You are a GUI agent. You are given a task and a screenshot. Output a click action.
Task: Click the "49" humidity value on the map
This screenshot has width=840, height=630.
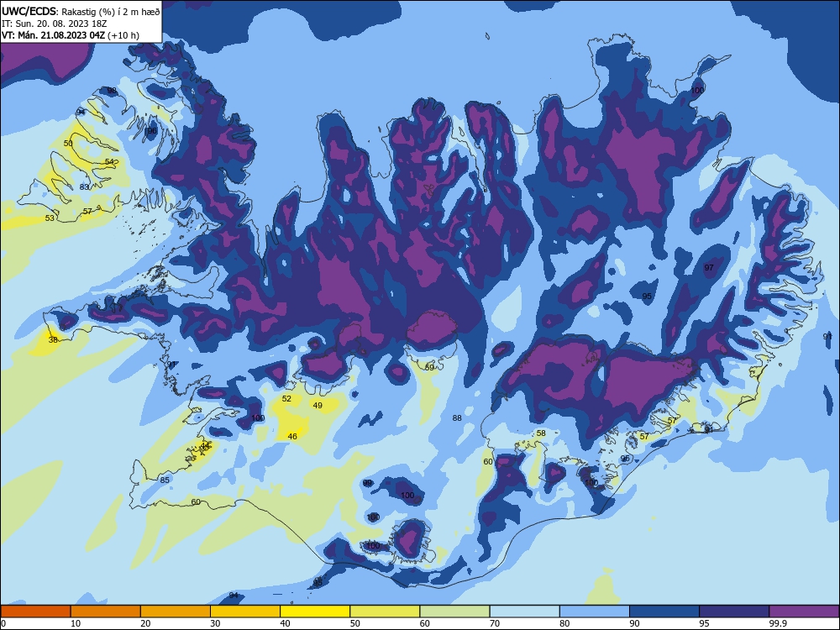(318, 405)
